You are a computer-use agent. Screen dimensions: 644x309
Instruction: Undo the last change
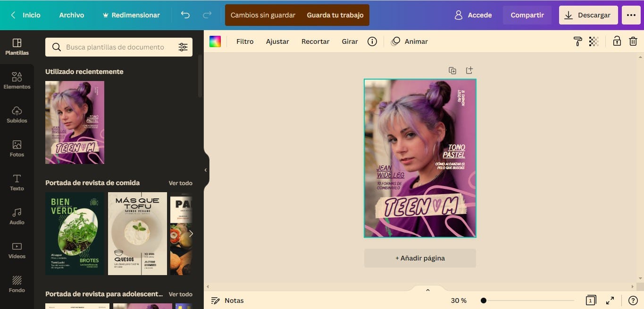point(185,15)
